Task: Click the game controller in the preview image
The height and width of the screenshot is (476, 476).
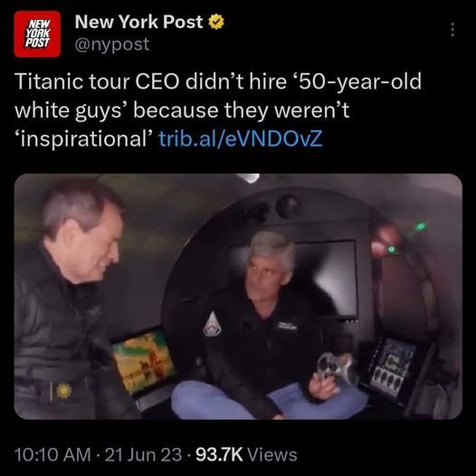Action: (334, 368)
